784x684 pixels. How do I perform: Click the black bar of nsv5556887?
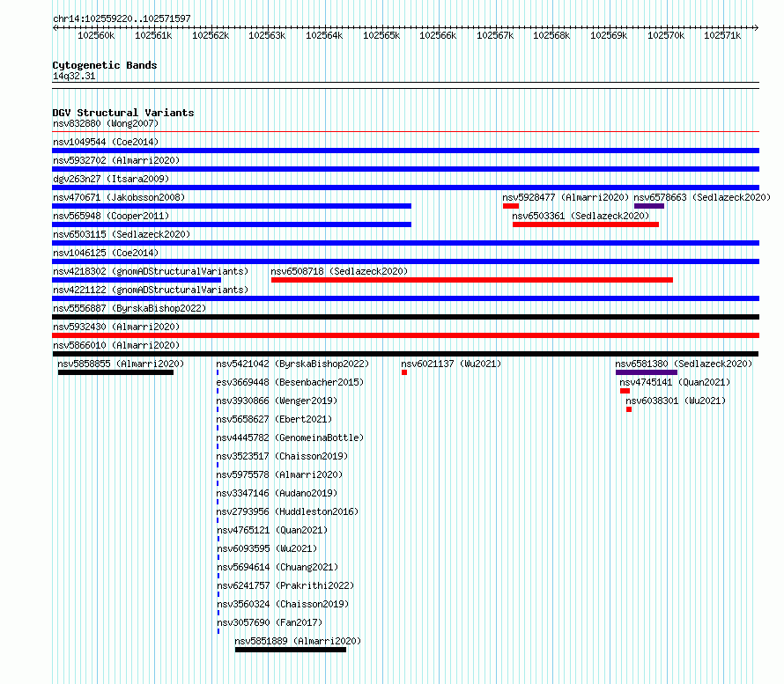pos(406,317)
